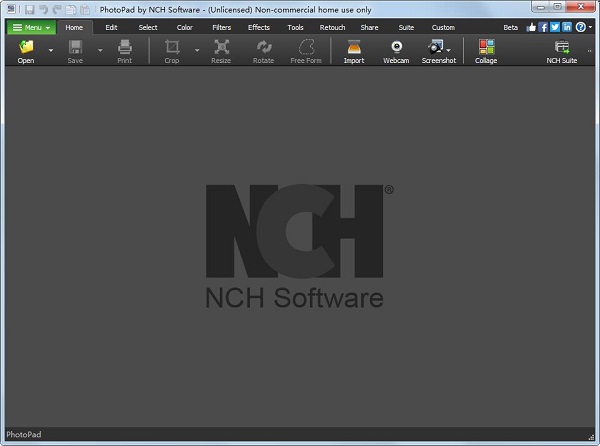Select the Color tab

click(184, 28)
